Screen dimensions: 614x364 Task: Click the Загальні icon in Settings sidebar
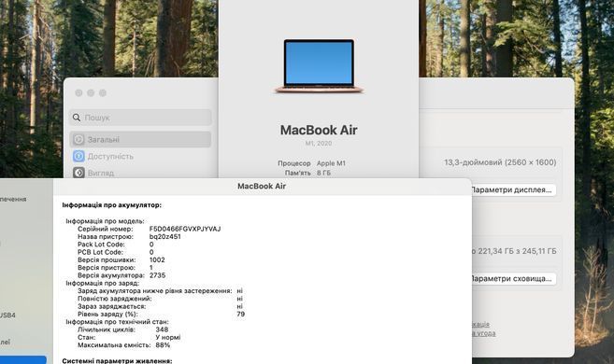click(x=79, y=139)
